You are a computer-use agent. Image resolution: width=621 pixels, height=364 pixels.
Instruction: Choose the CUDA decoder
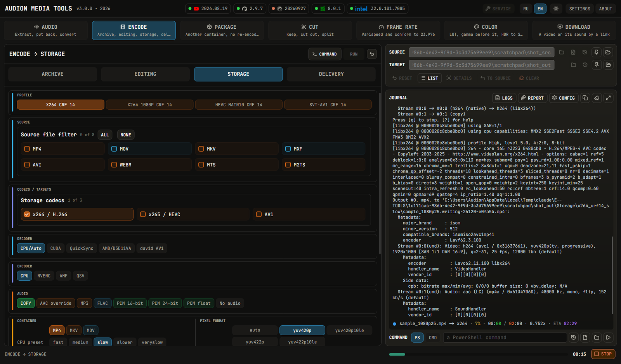click(x=56, y=248)
